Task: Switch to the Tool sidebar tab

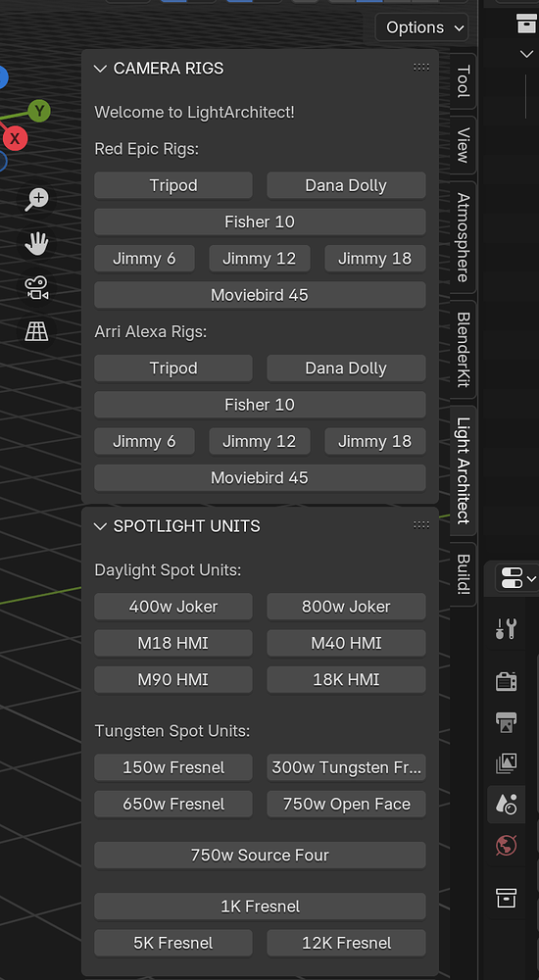Action: click(x=463, y=81)
